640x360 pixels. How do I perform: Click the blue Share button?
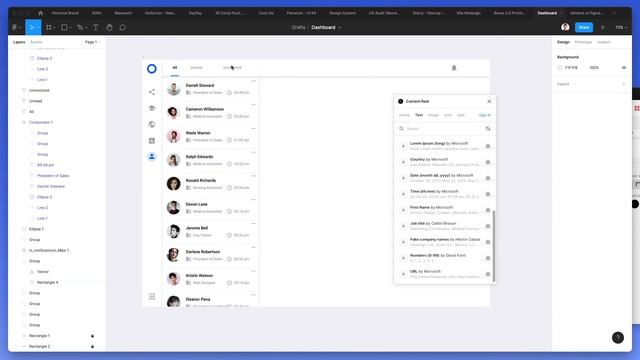click(584, 27)
